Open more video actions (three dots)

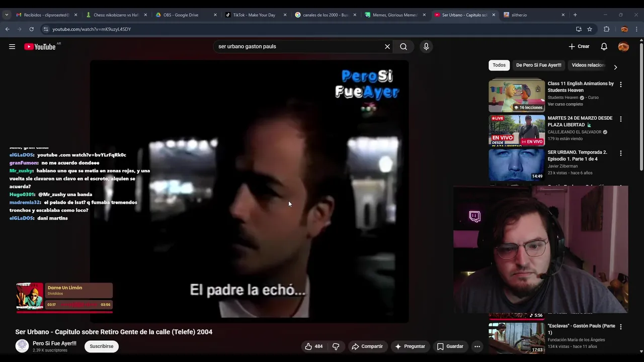pyautogui.click(x=477, y=346)
